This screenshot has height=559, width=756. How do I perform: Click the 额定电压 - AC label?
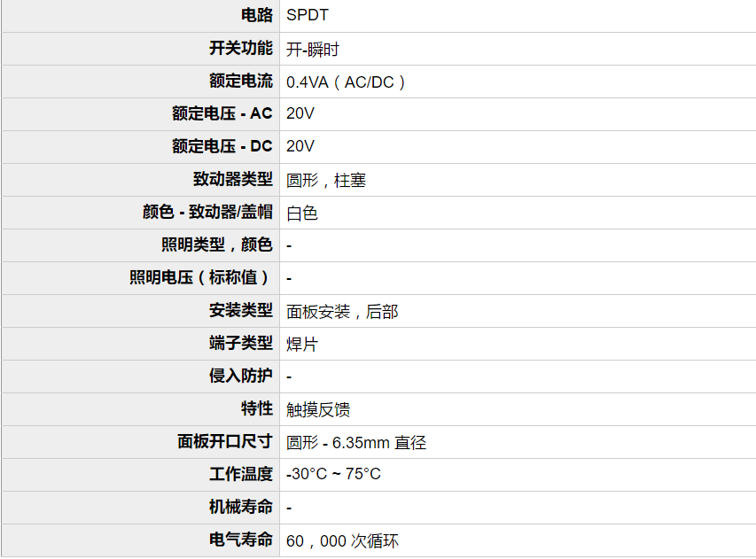222,113
